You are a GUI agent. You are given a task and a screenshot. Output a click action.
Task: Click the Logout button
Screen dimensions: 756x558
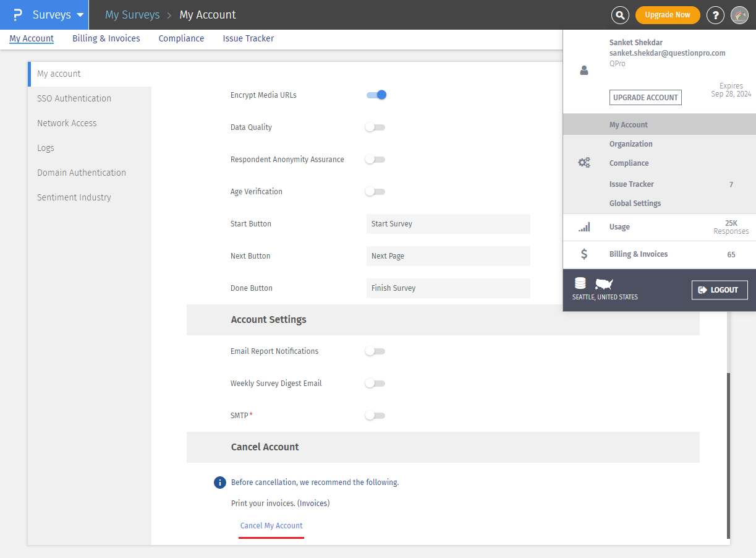point(720,290)
